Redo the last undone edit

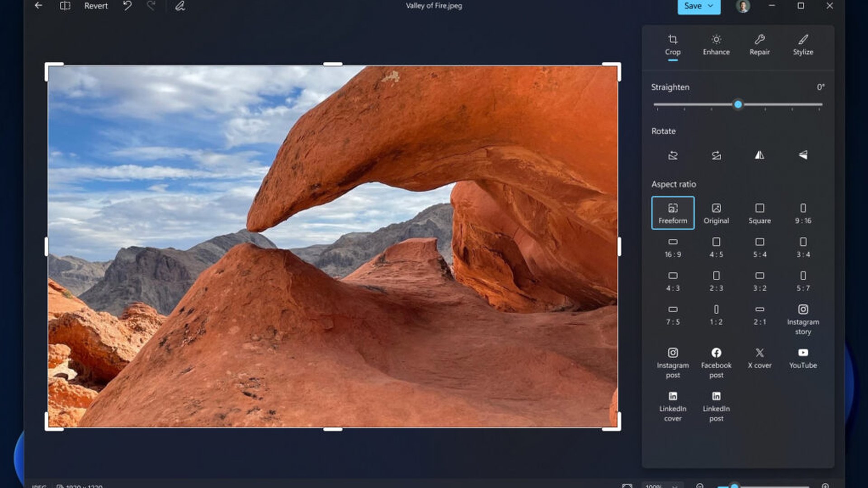tap(151, 6)
